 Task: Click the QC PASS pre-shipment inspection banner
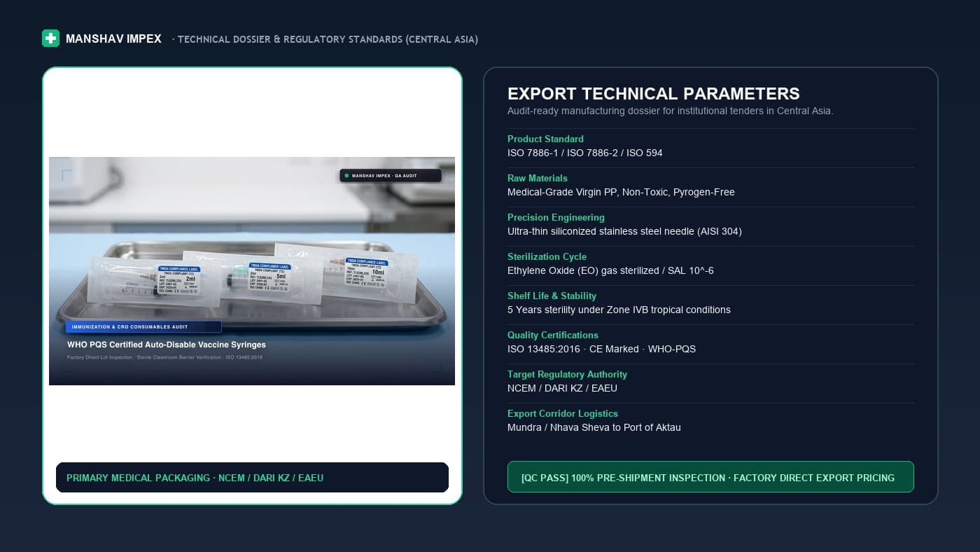click(710, 477)
